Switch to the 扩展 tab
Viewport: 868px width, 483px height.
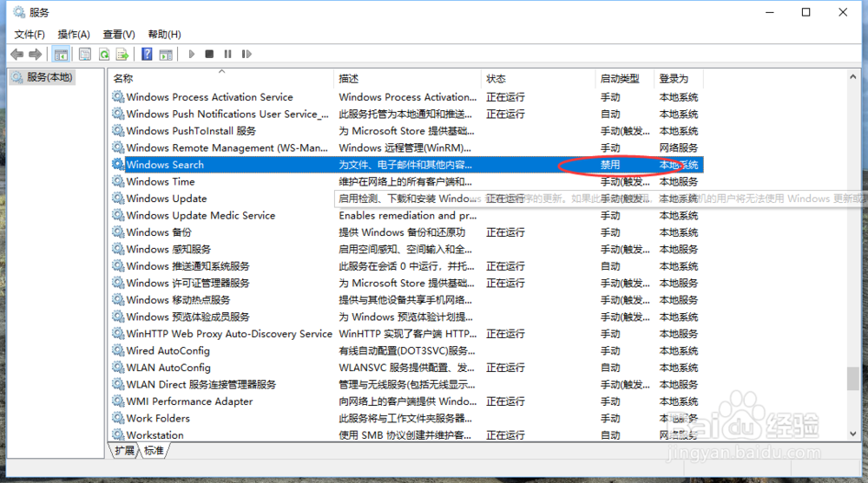(124, 450)
